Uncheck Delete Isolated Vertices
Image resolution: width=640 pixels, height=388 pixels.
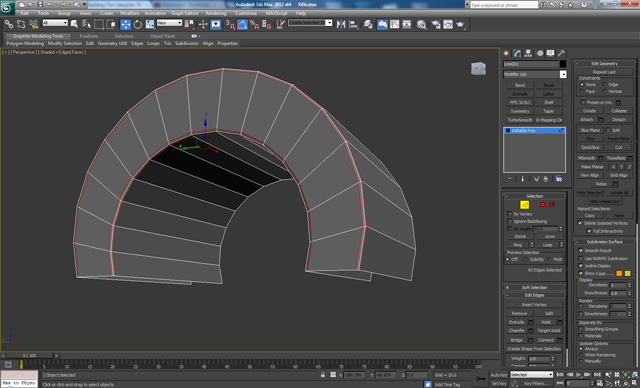580,223
